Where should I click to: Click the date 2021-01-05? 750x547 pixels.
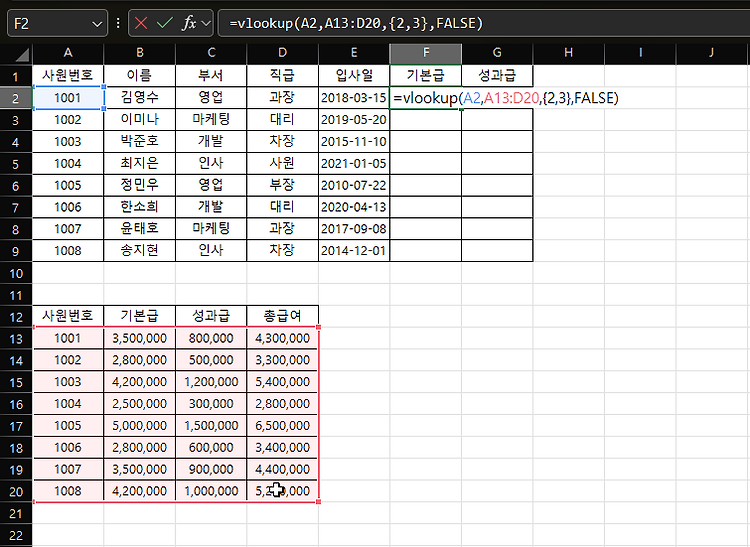point(353,164)
